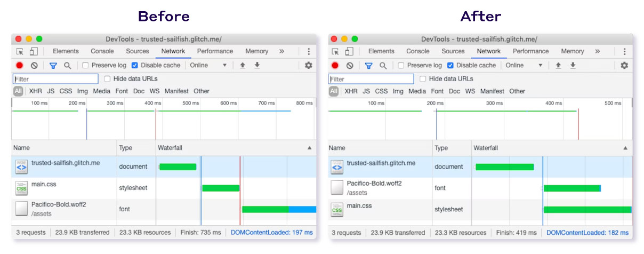This screenshot has width=644, height=254.
Task: Check Hide data URLs in Before window
Action: (107, 78)
